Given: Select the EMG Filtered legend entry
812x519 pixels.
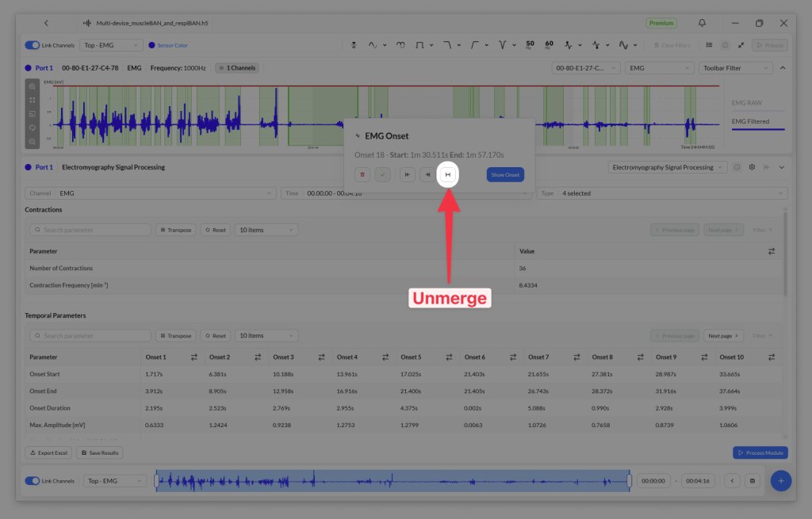Looking at the screenshot, I should coord(750,121).
